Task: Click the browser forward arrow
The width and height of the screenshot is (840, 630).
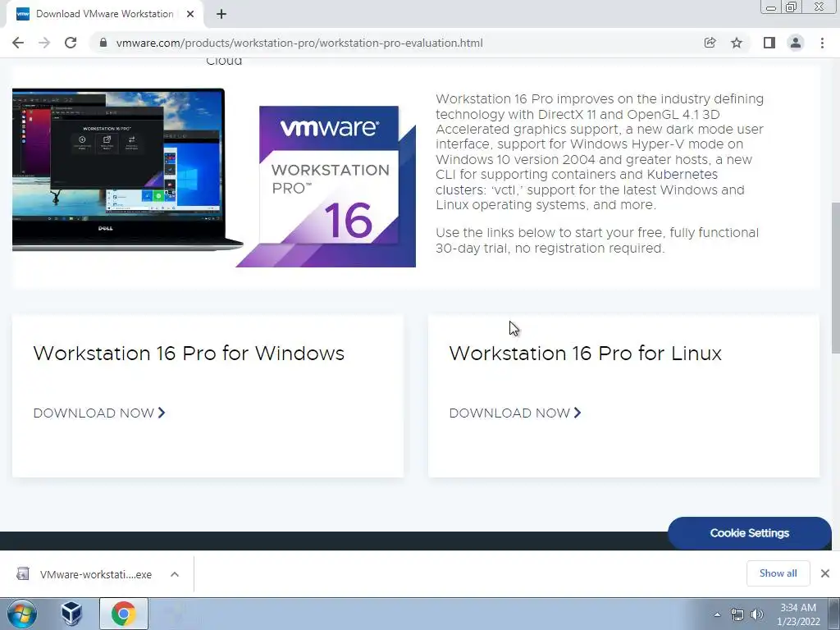Action: (x=44, y=43)
